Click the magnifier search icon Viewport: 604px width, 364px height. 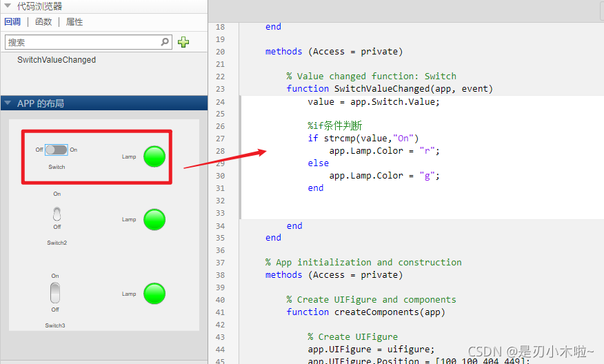(165, 41)
